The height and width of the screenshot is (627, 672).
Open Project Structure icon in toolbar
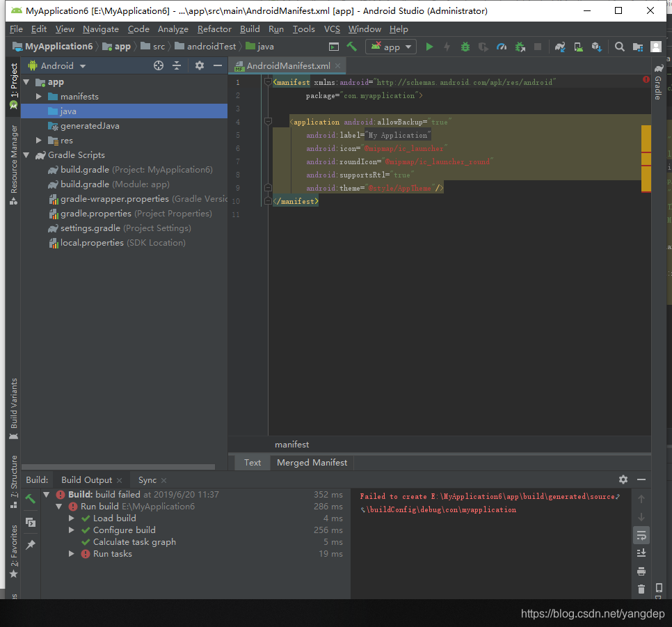pyautogui.click(x=638, y=47)
